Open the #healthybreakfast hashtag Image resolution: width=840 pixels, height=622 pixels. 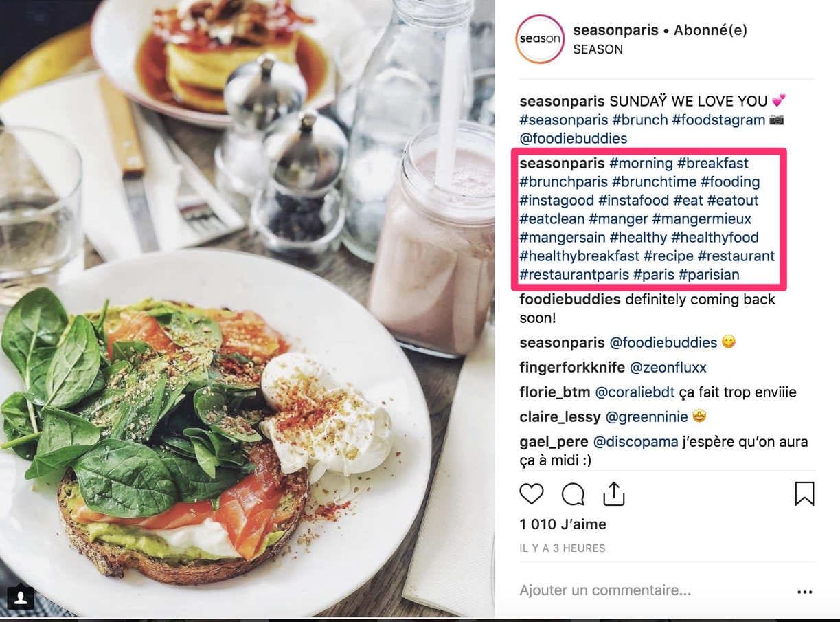[x=579, y=256]
